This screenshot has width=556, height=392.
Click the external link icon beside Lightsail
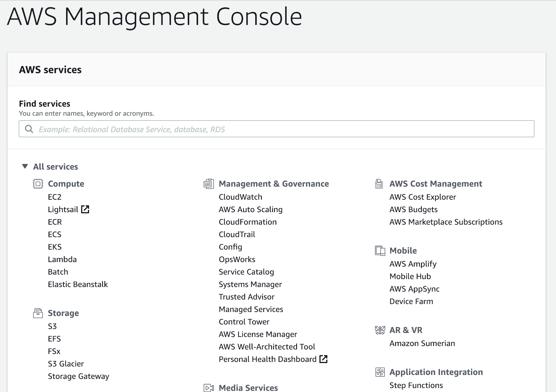[x=85, y=209]
